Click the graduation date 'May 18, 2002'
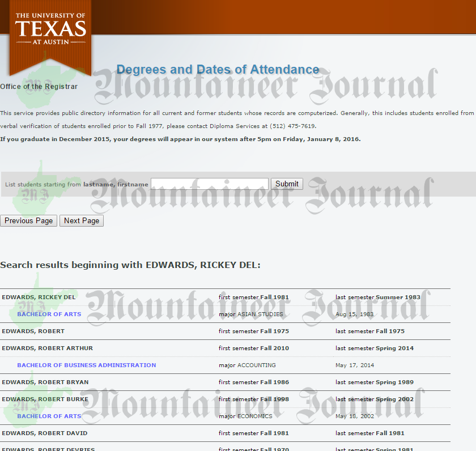This screenshot has width=476, height=451. [355, 416]
